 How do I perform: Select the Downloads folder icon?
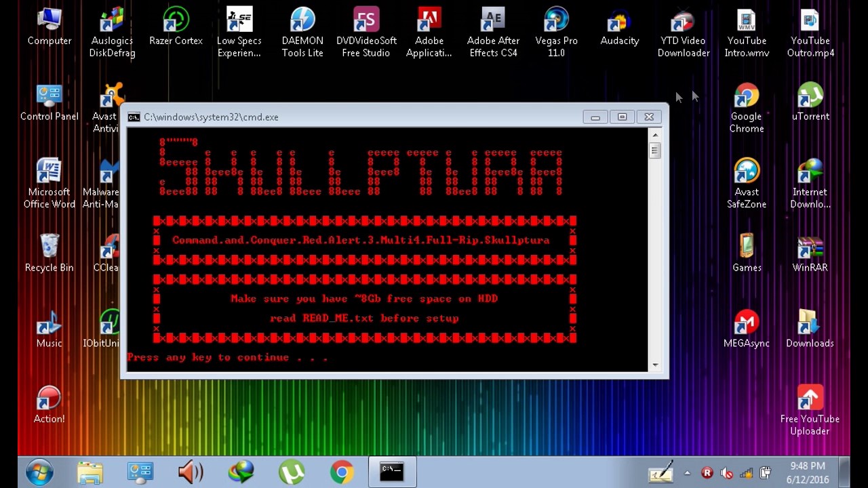coord(810,329)
